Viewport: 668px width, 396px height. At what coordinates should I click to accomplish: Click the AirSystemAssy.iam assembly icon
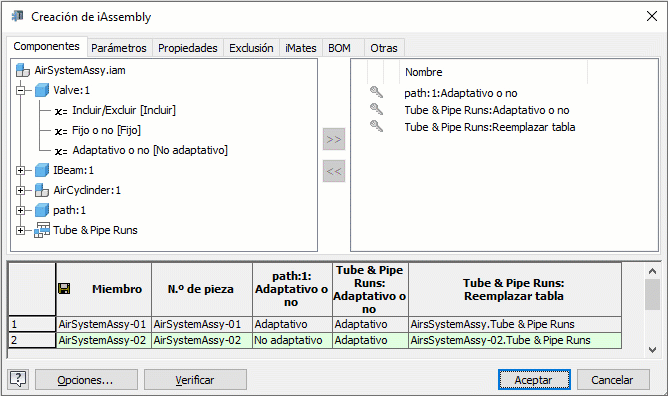23,70
